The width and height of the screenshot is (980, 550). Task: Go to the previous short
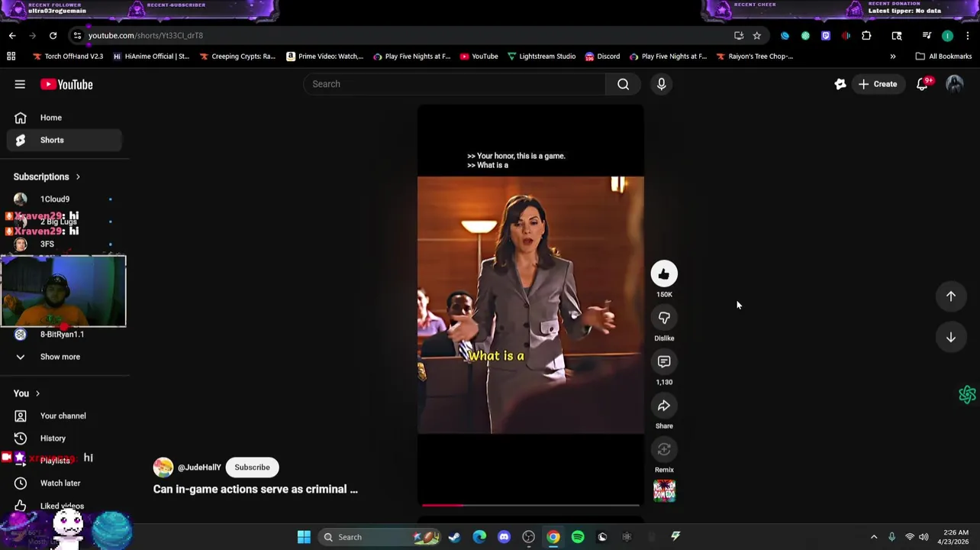click(x=951, y=296)
